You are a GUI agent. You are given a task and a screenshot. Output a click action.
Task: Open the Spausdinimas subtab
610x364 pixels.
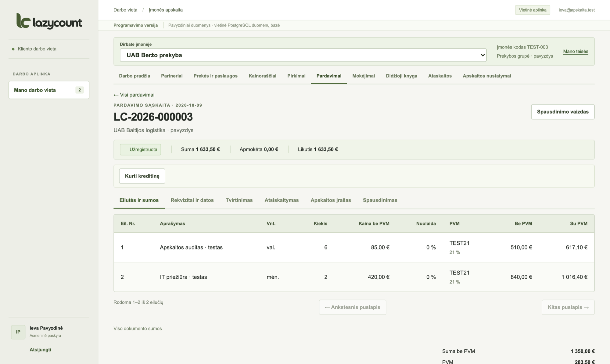(380, 200)
